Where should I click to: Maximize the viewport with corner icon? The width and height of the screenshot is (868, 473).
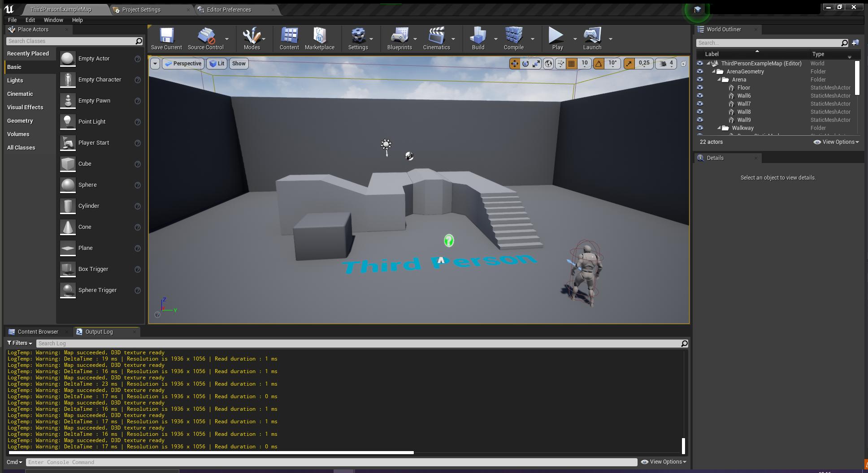click(x=683, y=64)
